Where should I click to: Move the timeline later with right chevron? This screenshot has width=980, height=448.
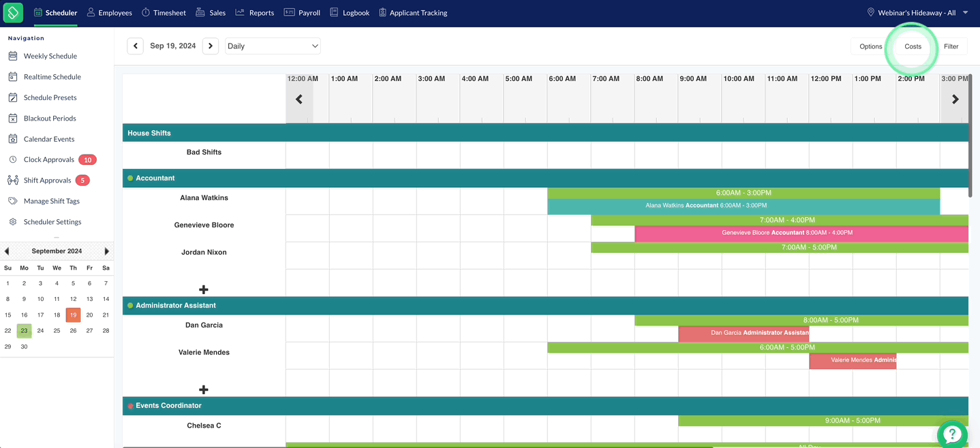pyautogui.click(x=955, y=99)
